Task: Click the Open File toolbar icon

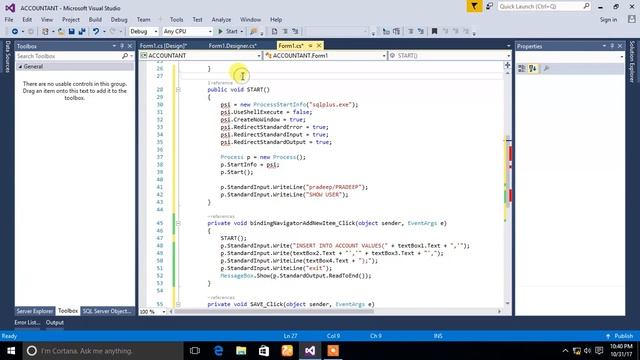Action: click(61, 31)
